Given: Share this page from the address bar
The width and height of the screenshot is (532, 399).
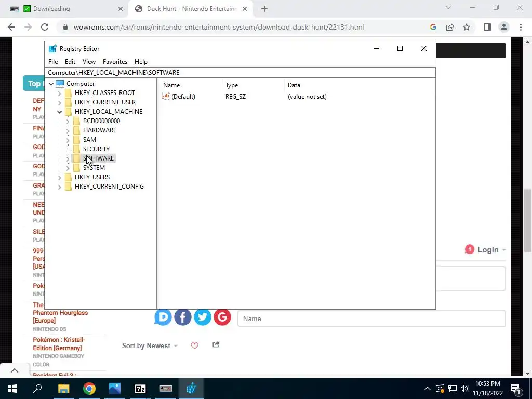Looking at the screenshot, I should tap(450, 27).
